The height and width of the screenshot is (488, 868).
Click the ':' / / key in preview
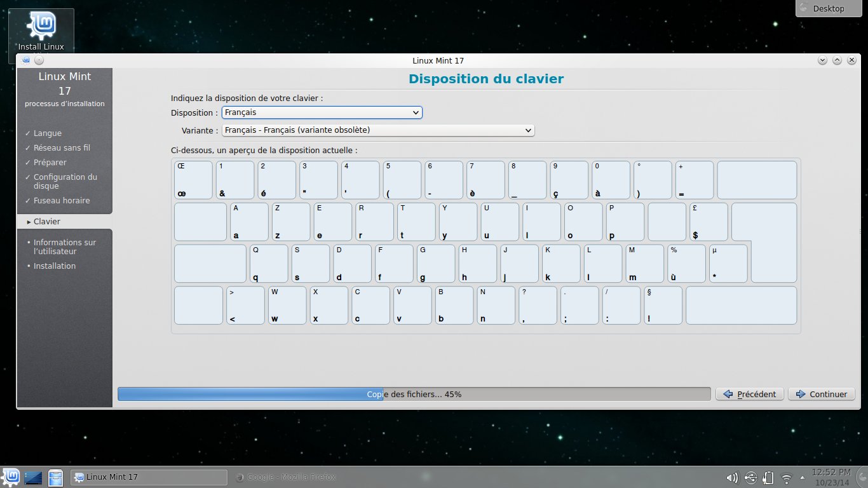pos(621,306)
